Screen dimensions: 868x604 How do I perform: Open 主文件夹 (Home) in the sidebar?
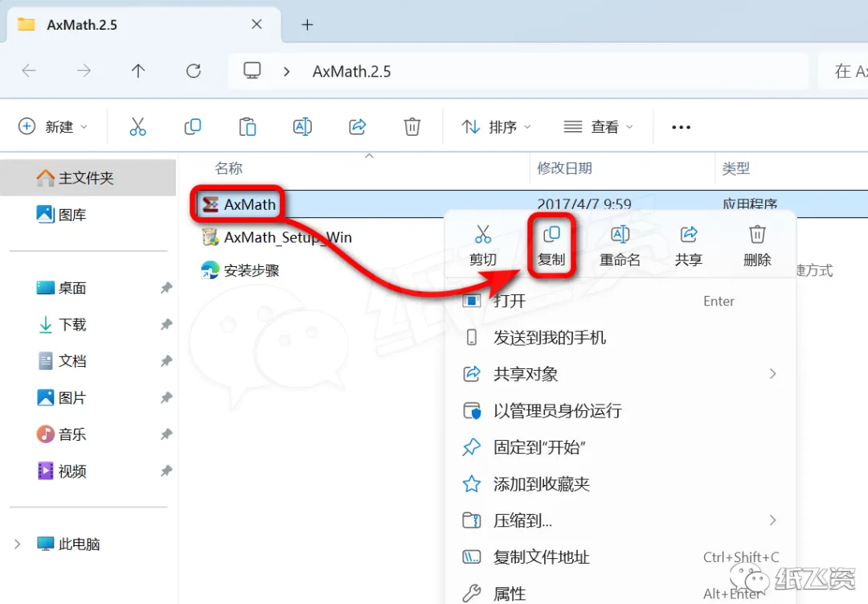pyautogui.click(x=88, y=178)
